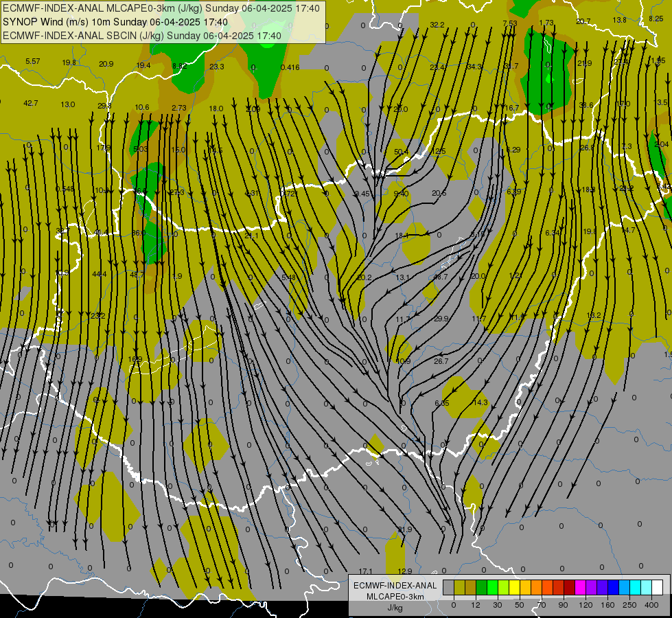Click the map value 21.1
Image resolution: width=672 pixels, height=618 pixels.
pos(252,236)
